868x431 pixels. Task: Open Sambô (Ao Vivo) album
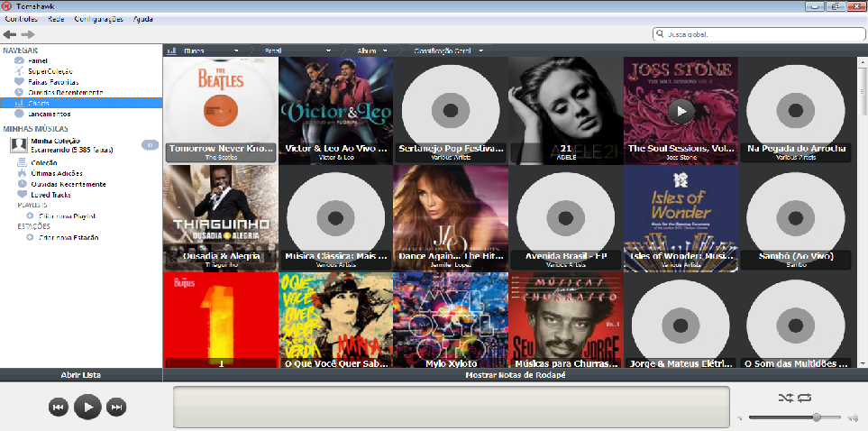(796, 218)
